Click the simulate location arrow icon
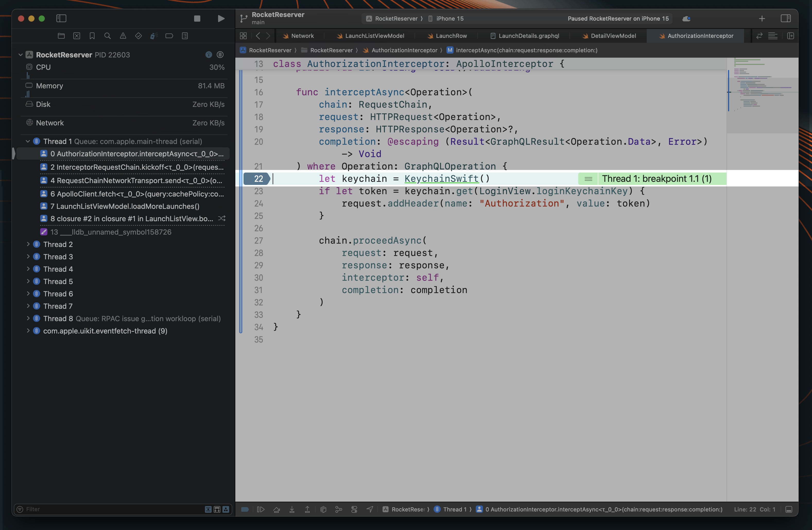812x530 pixels. tap(370, 509)
